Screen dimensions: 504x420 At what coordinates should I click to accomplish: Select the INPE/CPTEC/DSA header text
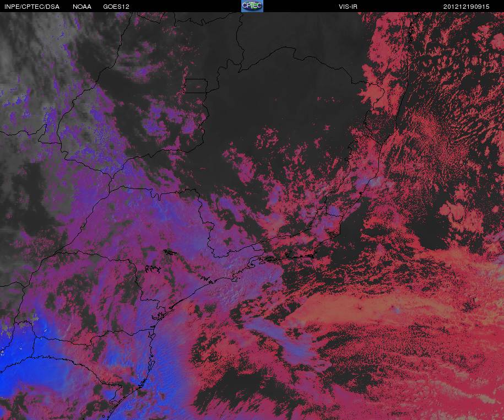tap(32, 7)
